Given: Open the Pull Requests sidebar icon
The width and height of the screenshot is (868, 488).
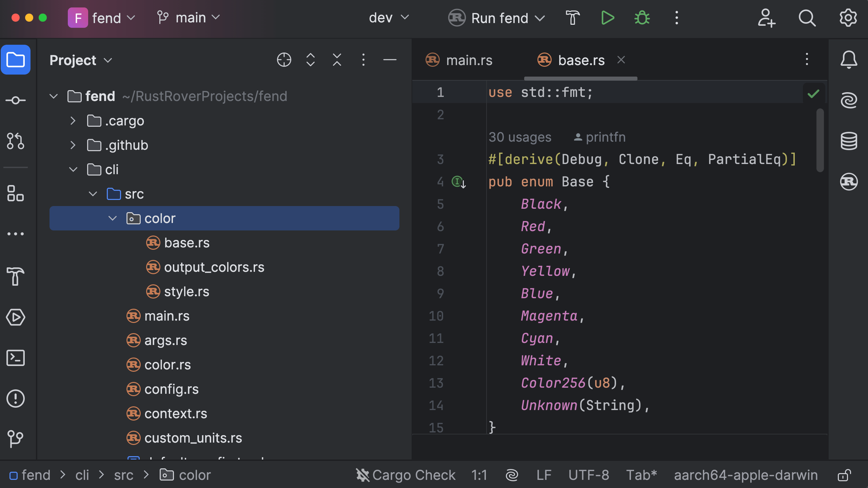Looking at the screenshot, I should pyautogui.click(x=16, y=141).
